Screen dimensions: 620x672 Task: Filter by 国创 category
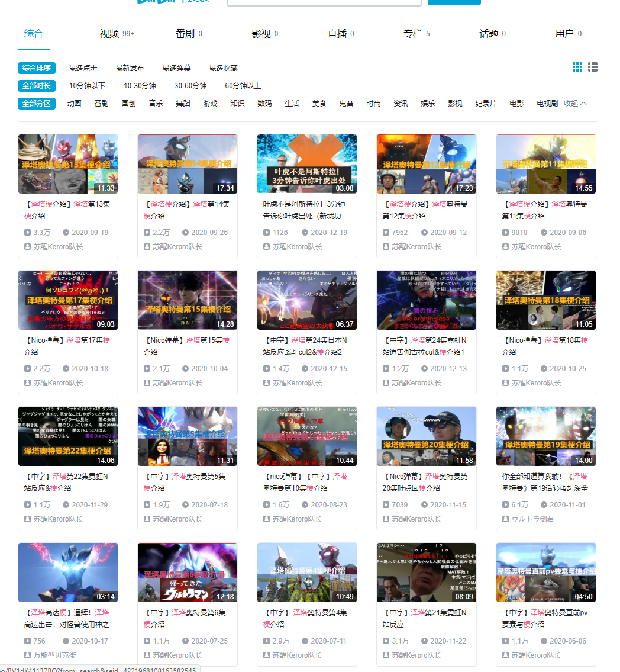click(128, 103)
